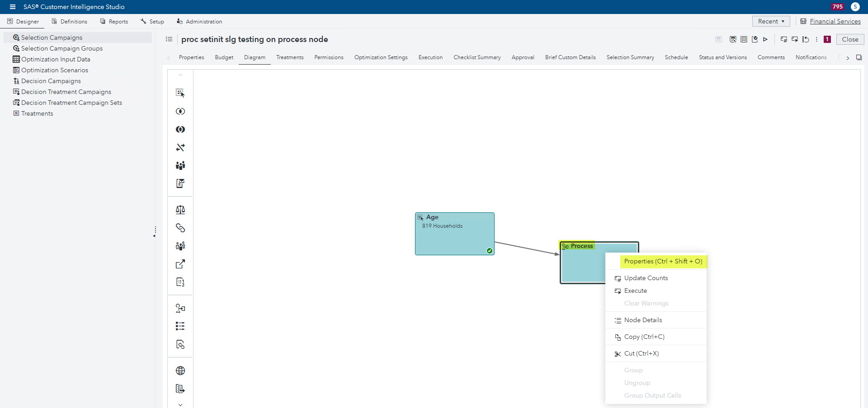The width and height of the screenshot is (868, 408).
Task: Select the Age node in diagram
Action: [454, 234]
